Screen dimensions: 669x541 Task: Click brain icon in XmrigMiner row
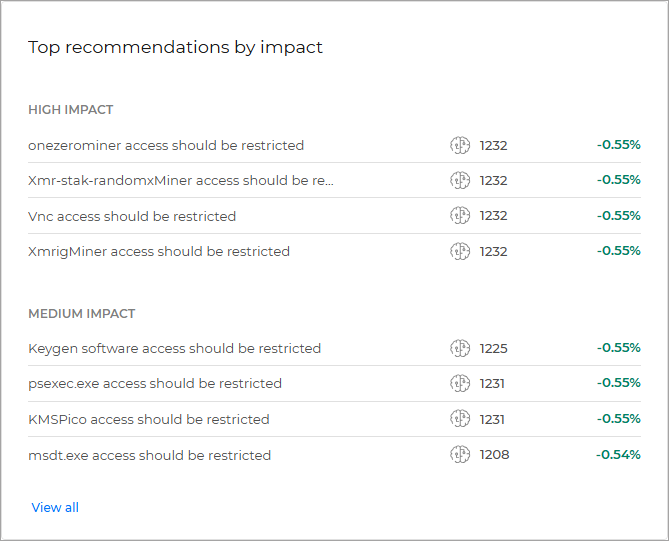[x=460, y=251]
